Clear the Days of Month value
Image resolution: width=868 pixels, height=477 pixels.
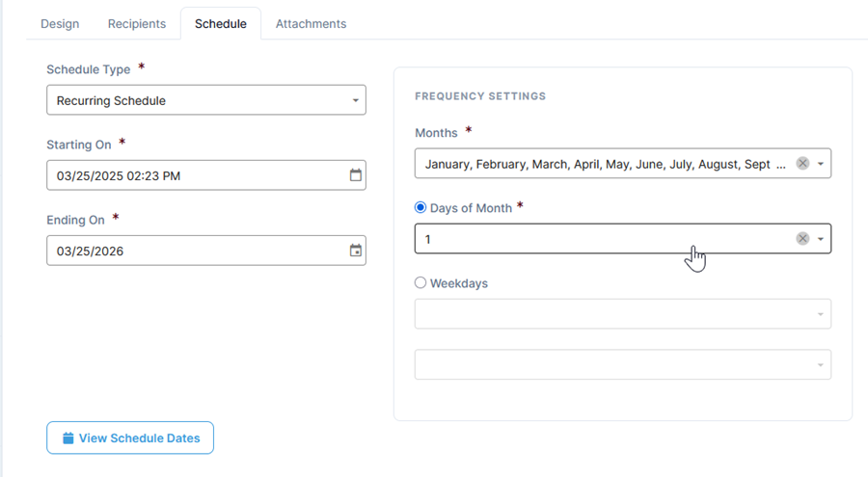click(x=802, y=239)
